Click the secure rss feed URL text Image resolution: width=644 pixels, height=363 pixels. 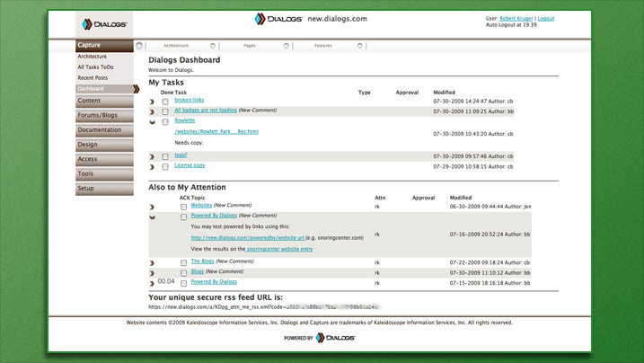[x=264, y=306]
